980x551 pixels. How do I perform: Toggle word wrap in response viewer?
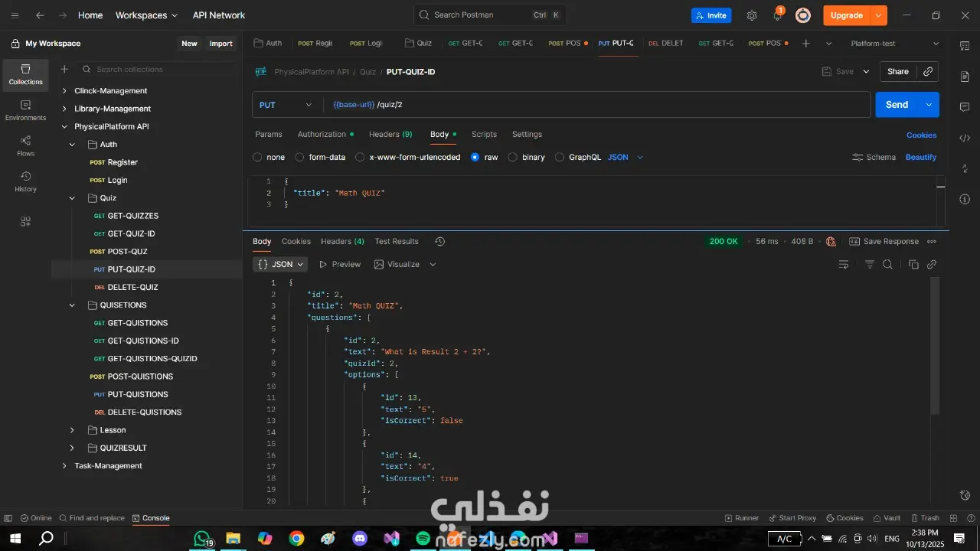844,264
